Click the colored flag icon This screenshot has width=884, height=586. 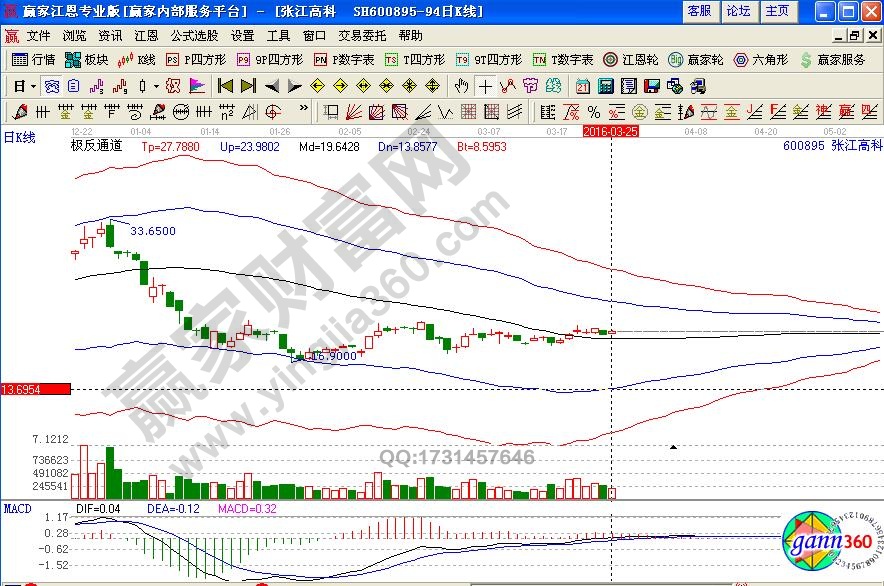point(197,85)
